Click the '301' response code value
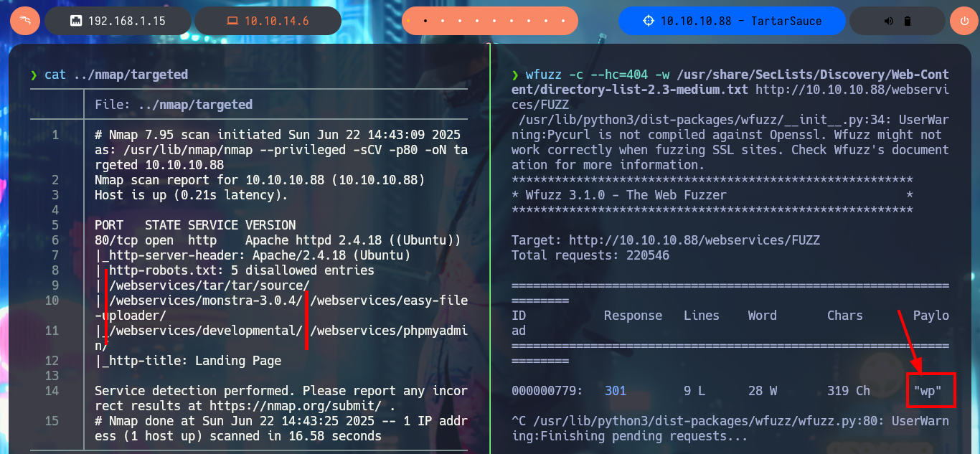The image size is (980, 454). click(x=616, y=391)
